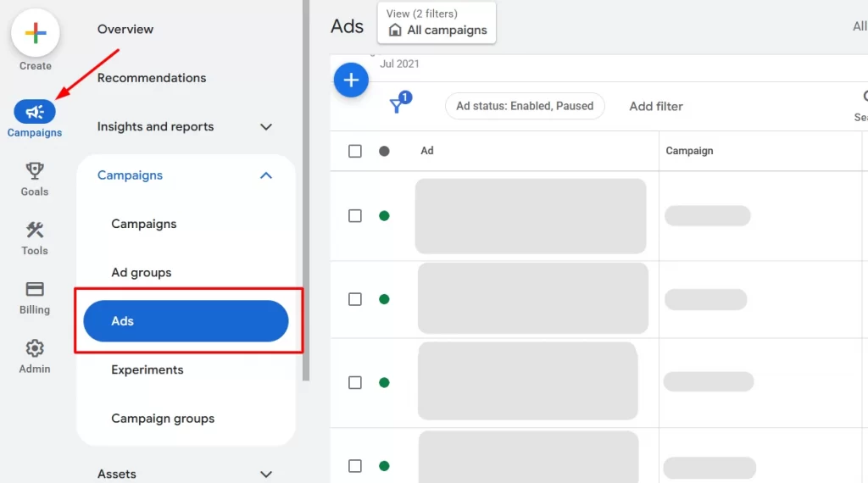Click the Create plus button
868x483 pixels.
point(36,34)
